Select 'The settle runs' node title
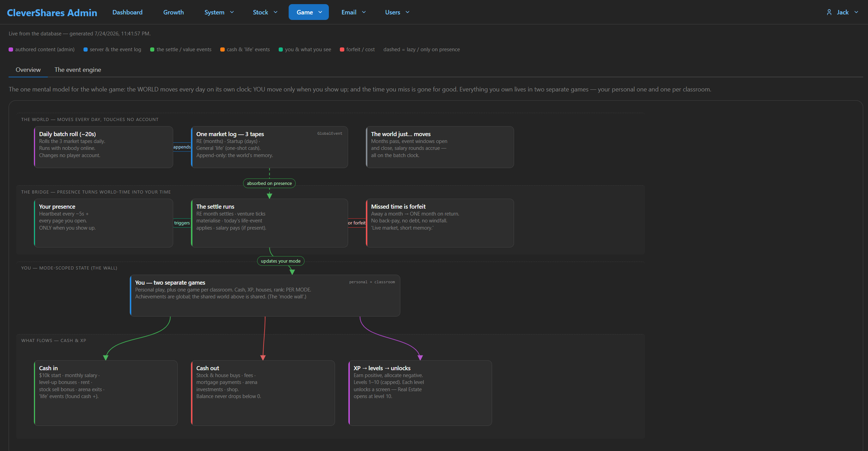 tap(215, 206)
